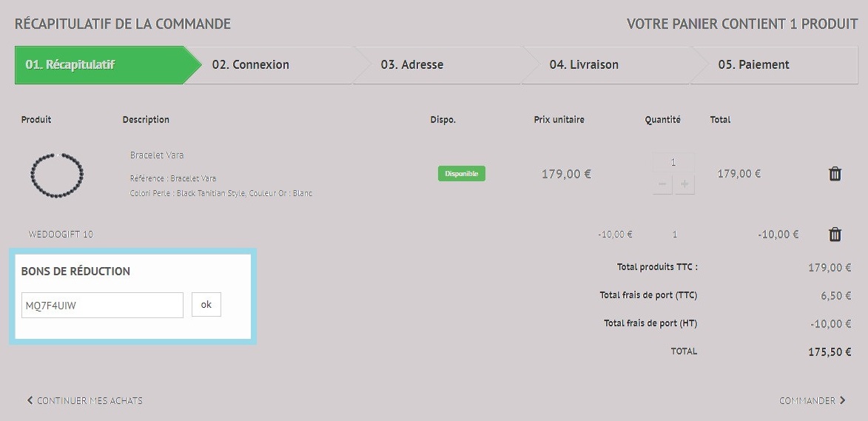Select the quantity field showing 1
Viewport: 868px width, 421px height.
(673, 163)
